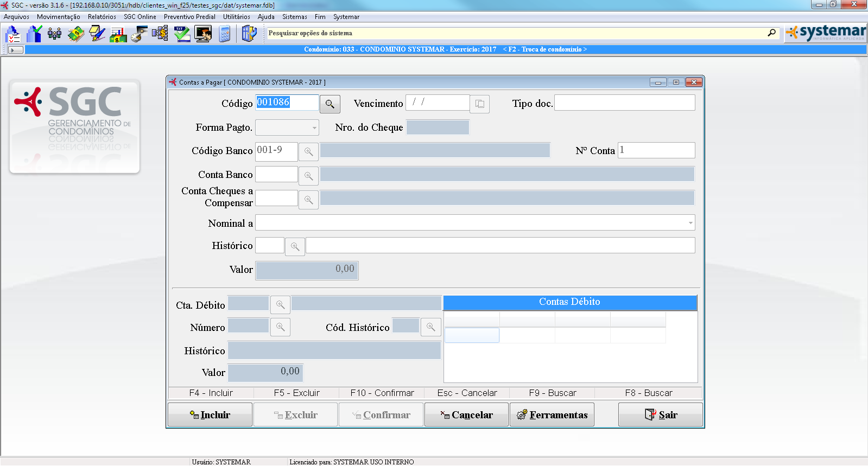Open the Movimentação menu

click(x=58, y=17)
